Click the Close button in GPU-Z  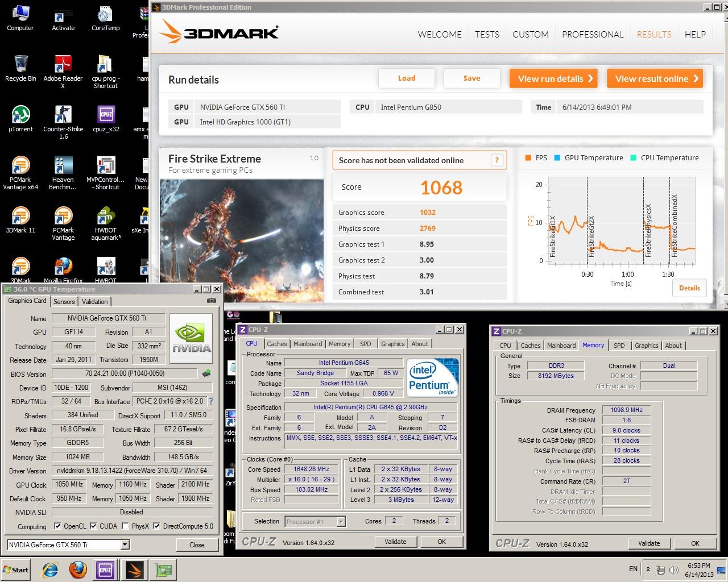[197, 544]
